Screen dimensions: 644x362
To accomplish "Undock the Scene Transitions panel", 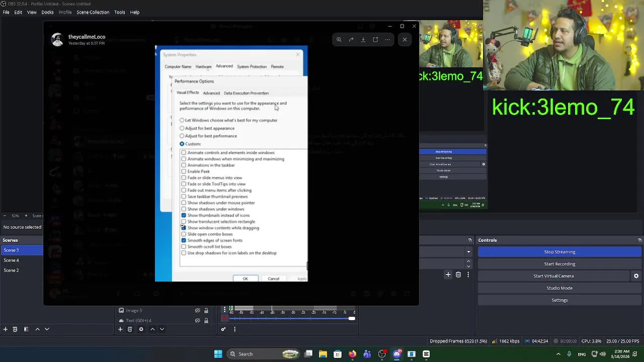I will click(469, 240).
